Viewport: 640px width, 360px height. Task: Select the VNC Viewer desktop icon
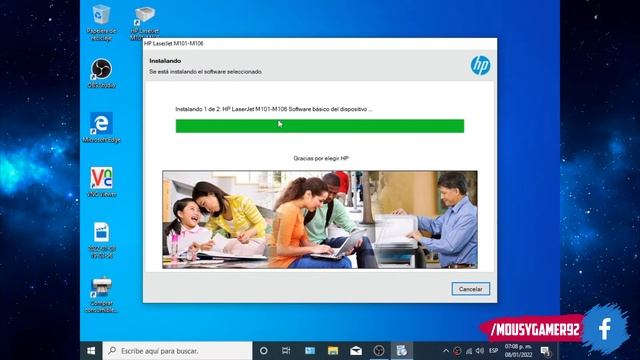coord(101,182)
